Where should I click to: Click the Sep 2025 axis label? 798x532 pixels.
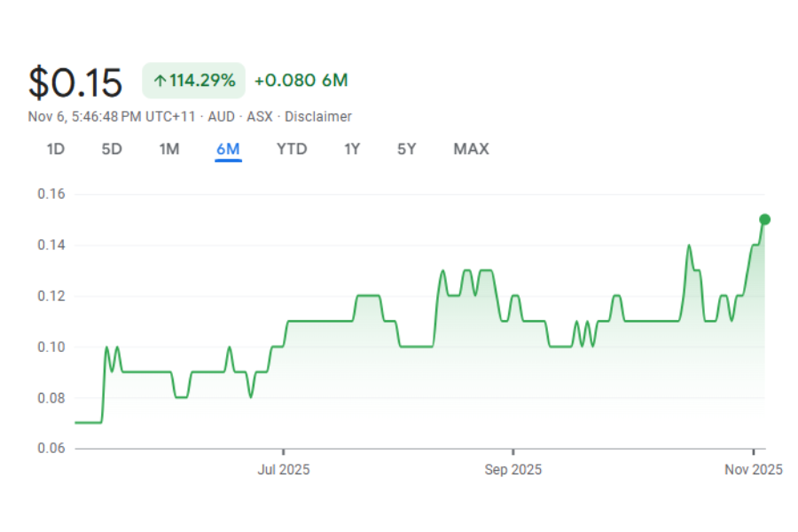(513, 470)
